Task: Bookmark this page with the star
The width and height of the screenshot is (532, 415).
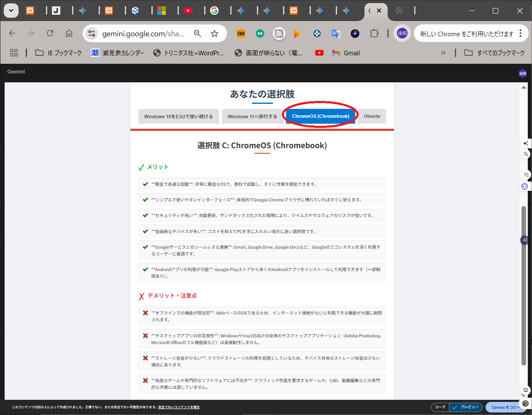Action: [215, 34]
